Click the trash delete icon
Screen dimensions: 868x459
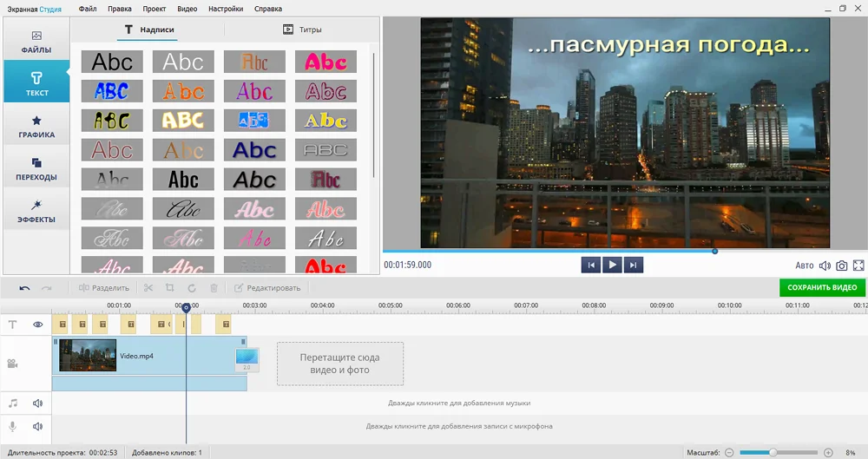pos(214,288)
